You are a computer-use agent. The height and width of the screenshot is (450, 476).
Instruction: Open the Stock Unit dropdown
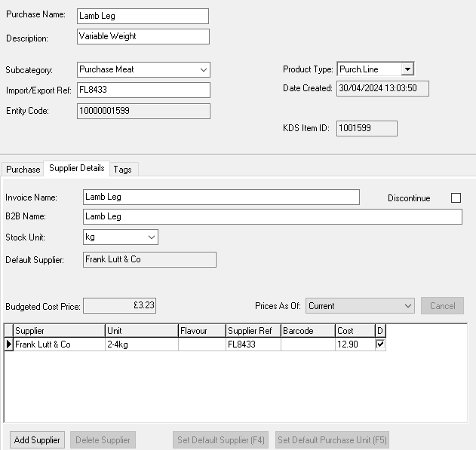coord(152,237)
